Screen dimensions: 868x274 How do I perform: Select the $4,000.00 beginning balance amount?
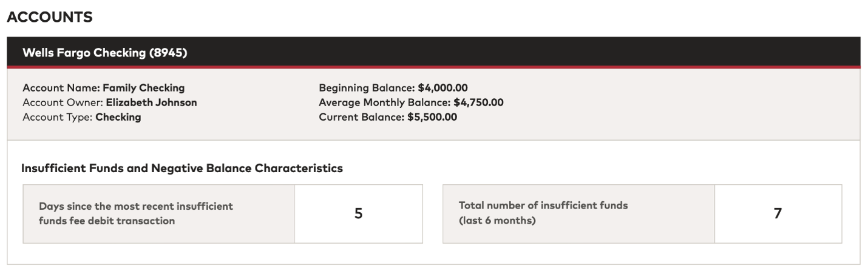pos(442,88)
